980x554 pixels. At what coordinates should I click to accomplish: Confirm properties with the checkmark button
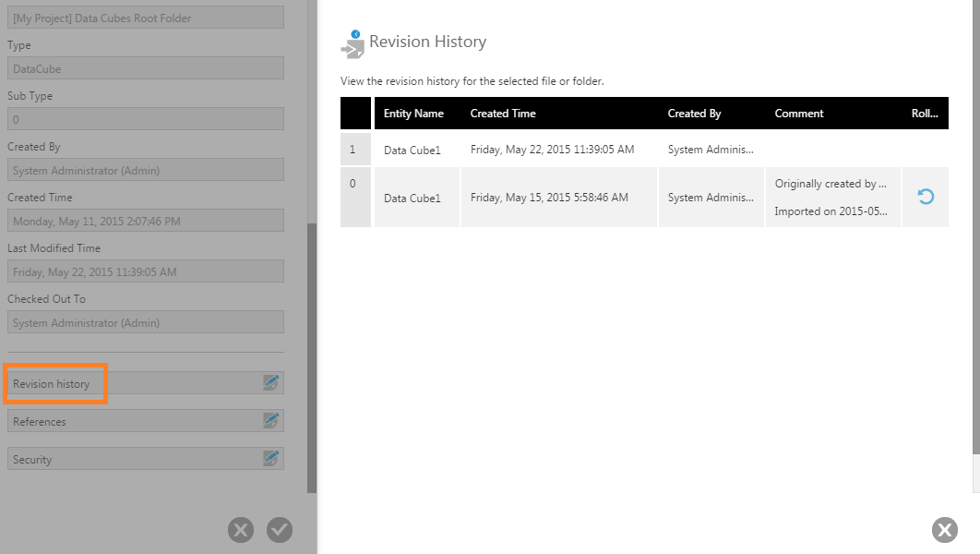(x=280, y=530)
